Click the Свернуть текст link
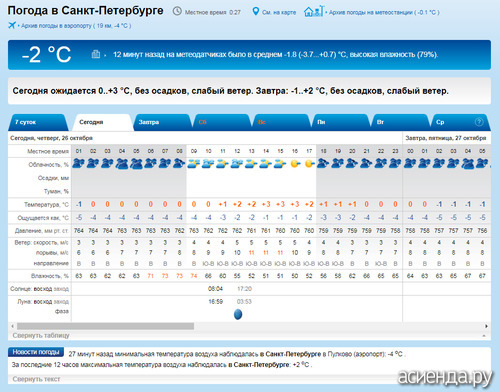500x392 pixels. [36, 379]
